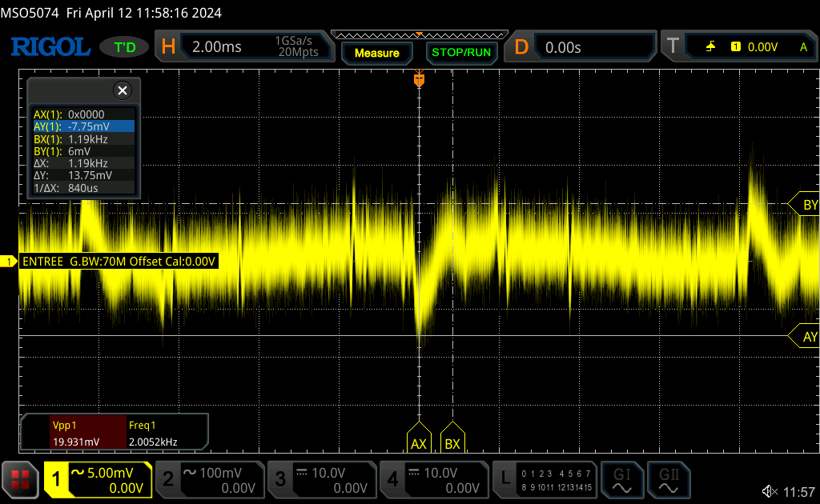
Task: Open the trigger T icon
Action: (x=673, y=46)
